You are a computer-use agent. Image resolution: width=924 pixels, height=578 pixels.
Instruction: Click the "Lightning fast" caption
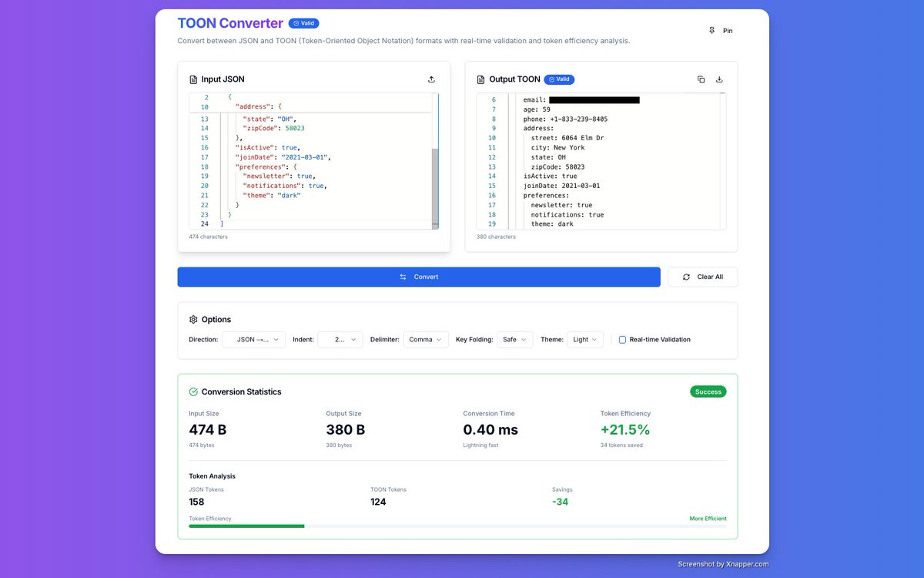[481, 445]
